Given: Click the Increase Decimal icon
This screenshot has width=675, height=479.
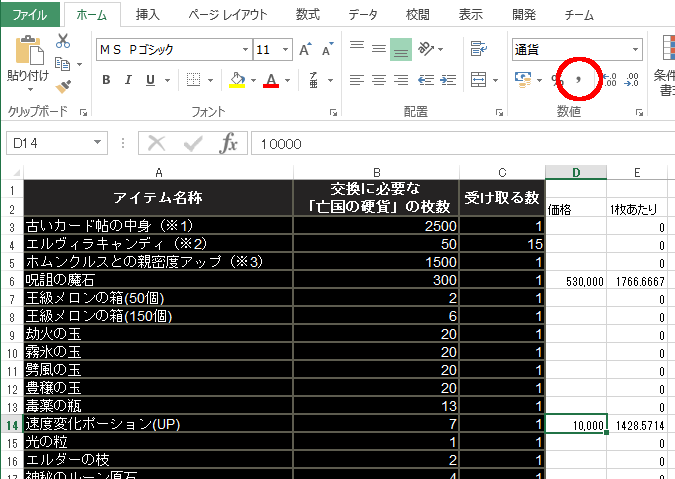Looking at the screenshot, I should pos(608,80).
